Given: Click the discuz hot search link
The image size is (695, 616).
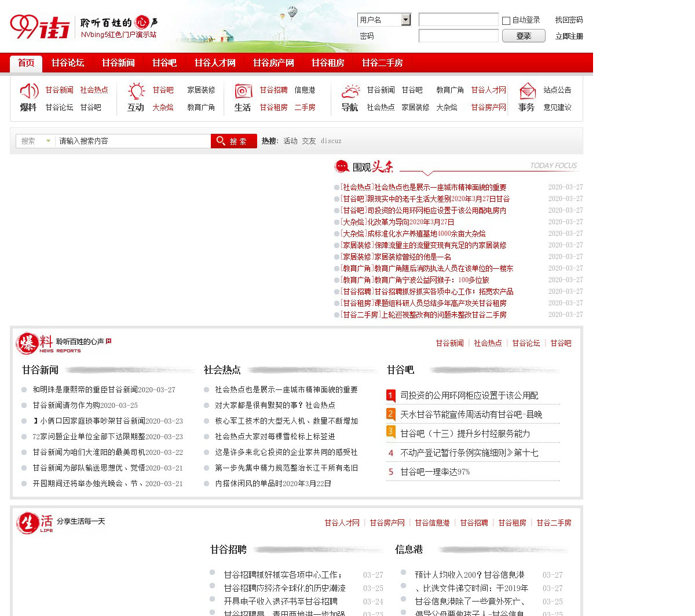Looking at the screenshot, I should pyautogui.click(x=331, y=141).
